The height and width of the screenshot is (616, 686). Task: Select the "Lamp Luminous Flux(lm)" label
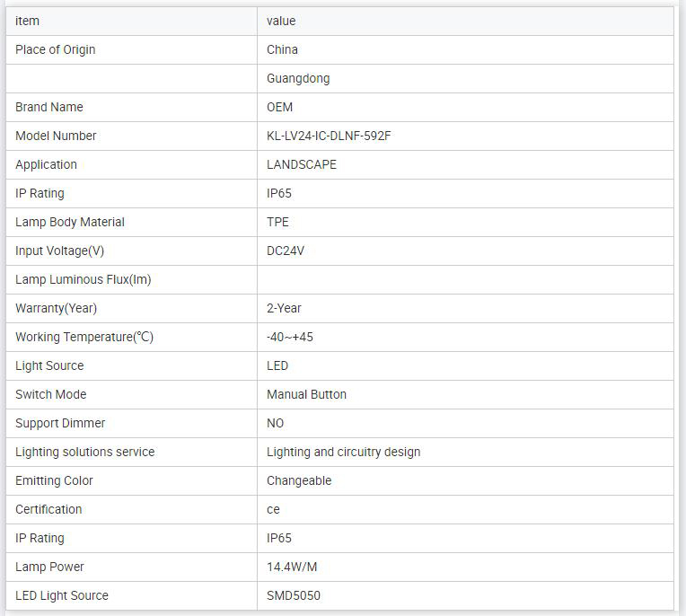tap(84, 279)
